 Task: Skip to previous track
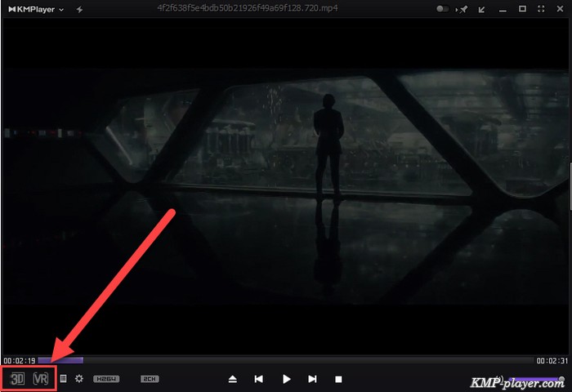259,379
